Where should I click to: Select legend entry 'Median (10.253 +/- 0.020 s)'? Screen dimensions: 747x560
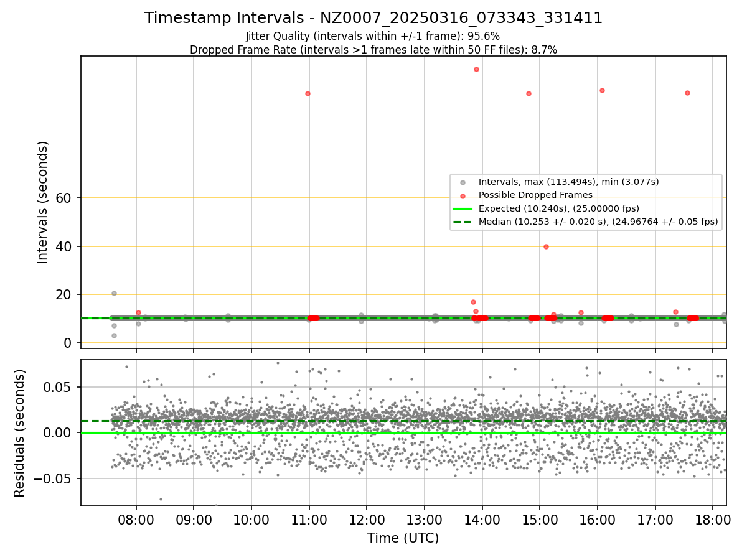(598, 221)
